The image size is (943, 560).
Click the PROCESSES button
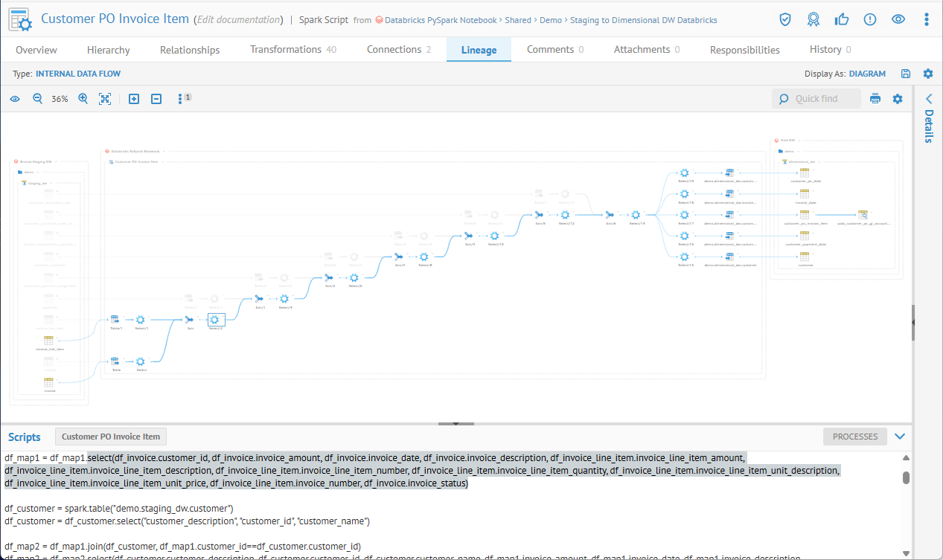pyautogui.click(x=854, y=437)
